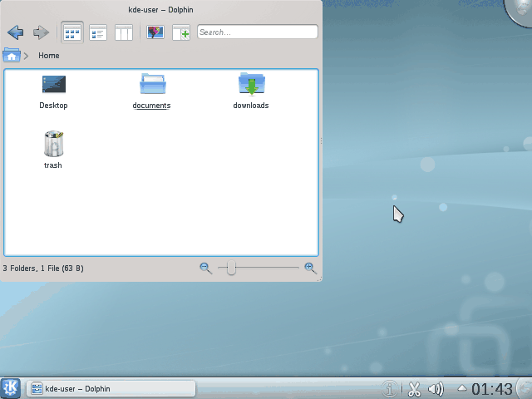This screenshot has height=399, width=532.
Task: Click the Back navigation arrow
Action: point(15,32)
